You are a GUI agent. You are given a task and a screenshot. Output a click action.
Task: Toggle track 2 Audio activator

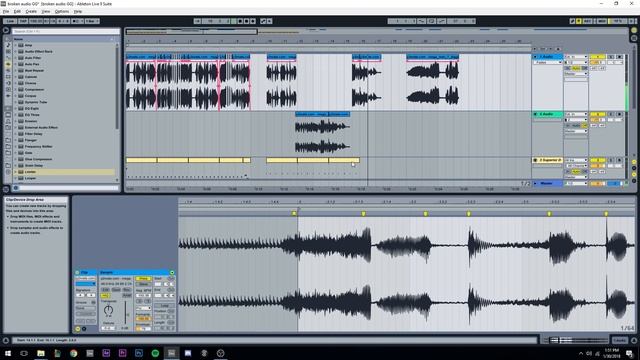pos(598,114)
